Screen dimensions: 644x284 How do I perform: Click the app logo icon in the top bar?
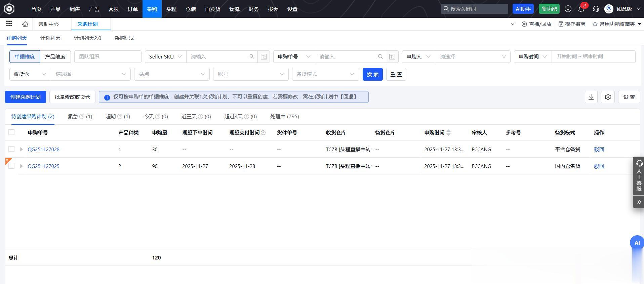[9, 9]
